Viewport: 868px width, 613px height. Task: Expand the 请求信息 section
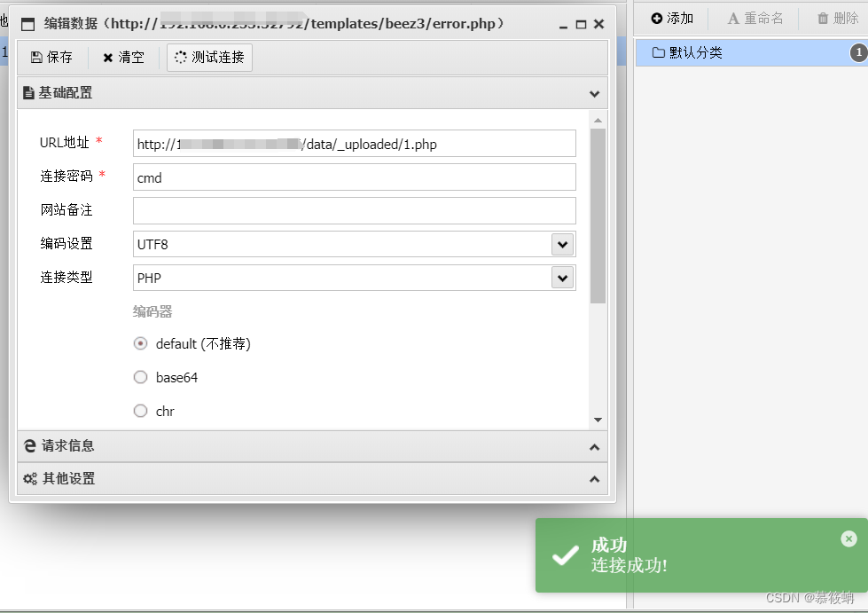[x=313, y=446]
